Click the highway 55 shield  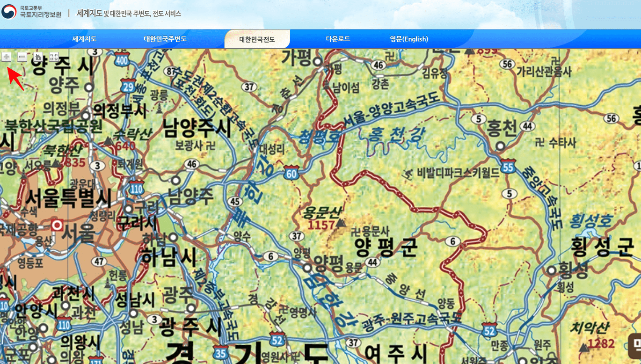[508, 166]
